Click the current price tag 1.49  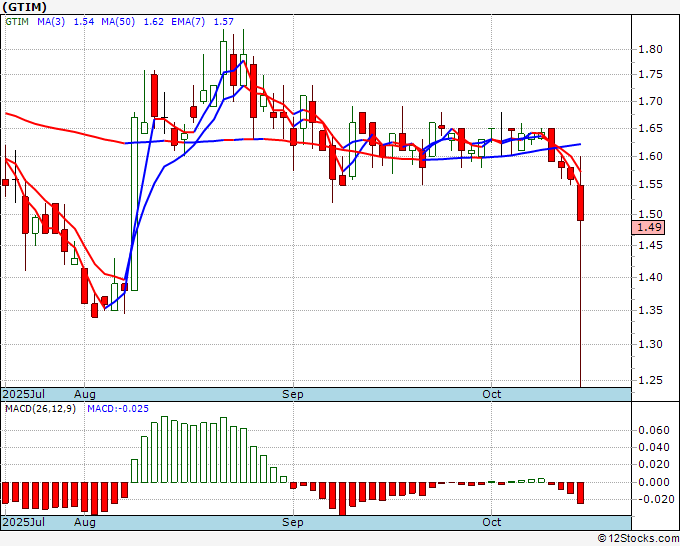coord(648,227)
